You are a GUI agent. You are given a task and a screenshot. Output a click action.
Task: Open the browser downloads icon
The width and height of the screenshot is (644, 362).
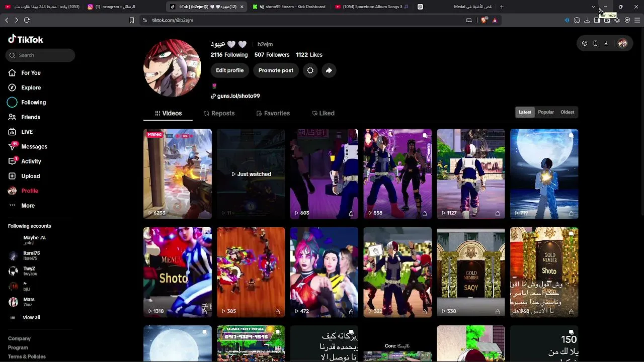(587, 20)
